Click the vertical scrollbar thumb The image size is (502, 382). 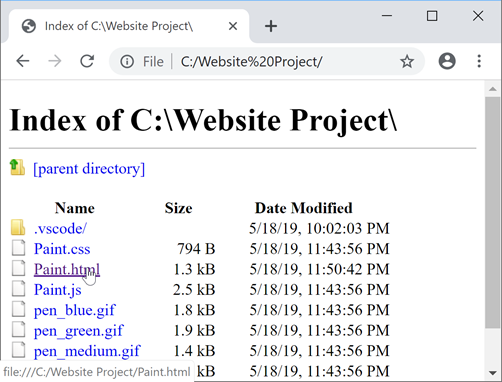point(493,212)
